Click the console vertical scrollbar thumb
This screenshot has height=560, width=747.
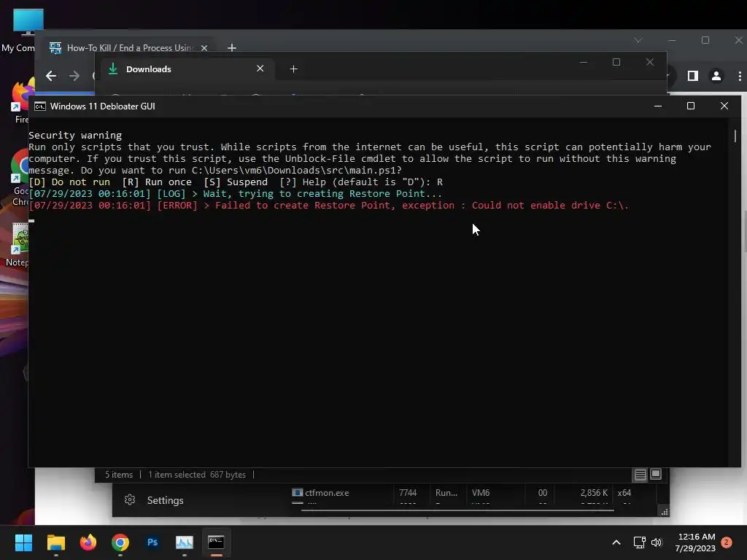tap(735, 136)
